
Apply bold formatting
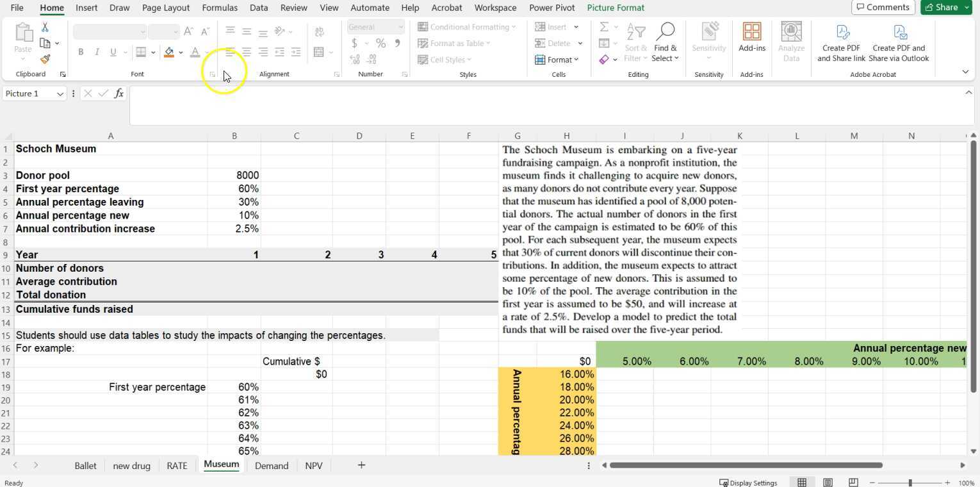(81, 52)
